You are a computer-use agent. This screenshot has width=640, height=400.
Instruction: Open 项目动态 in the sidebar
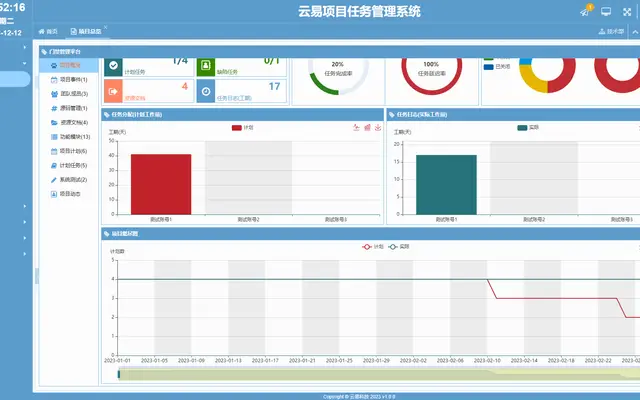point(69,194)
